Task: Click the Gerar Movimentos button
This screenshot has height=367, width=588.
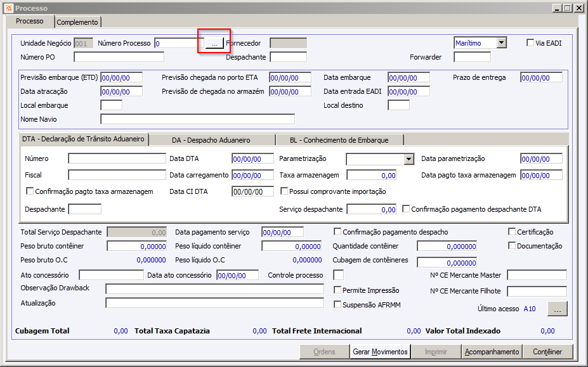Action: 380,352
